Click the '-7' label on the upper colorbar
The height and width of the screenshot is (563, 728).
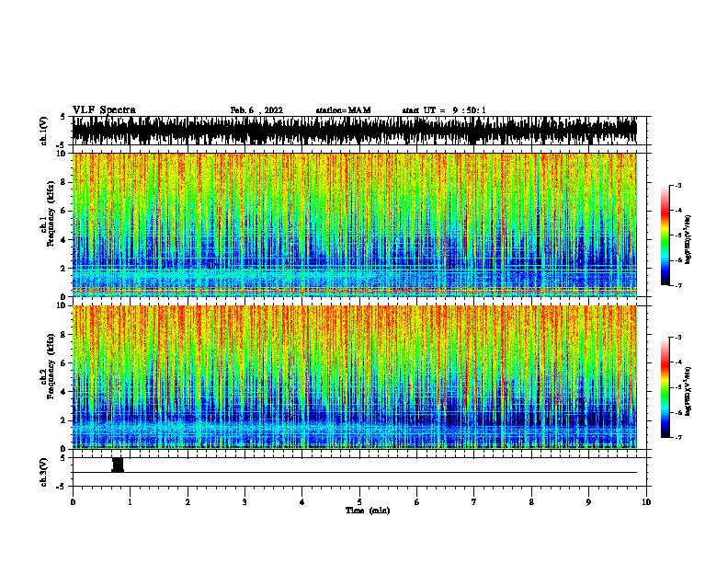(677, 285)
